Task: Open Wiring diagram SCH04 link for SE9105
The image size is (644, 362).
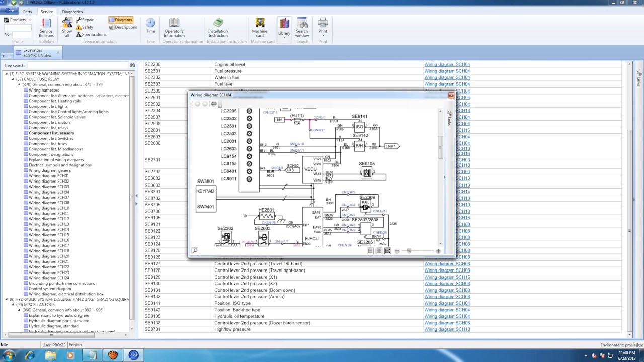Action: click(447, 316)
